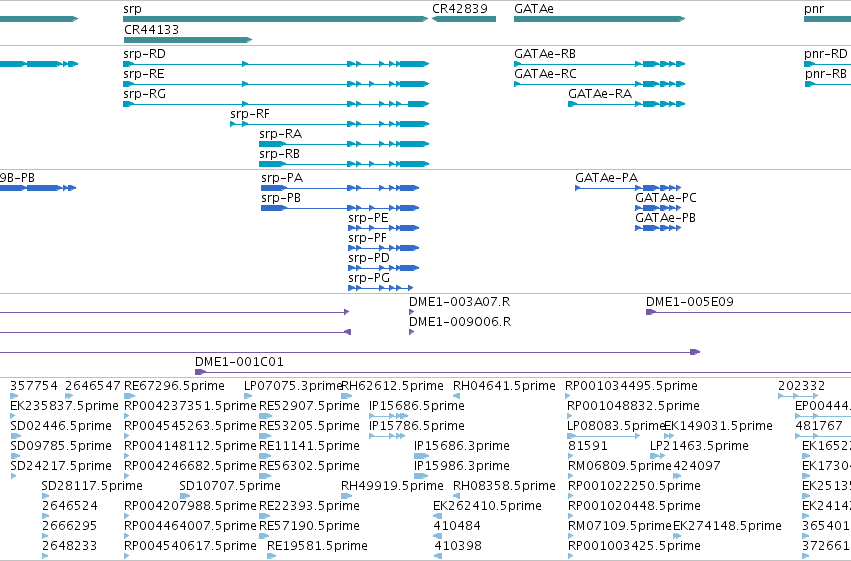Open the srp-PE protein label
Screen dimensions: 851x561
(x=369, y=218)
